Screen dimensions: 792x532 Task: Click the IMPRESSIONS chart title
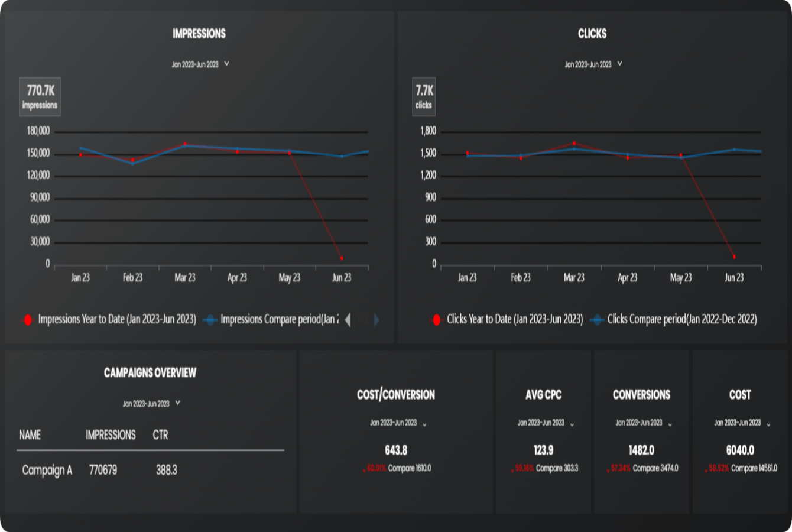pyautogui.click(x=199, y=34)
